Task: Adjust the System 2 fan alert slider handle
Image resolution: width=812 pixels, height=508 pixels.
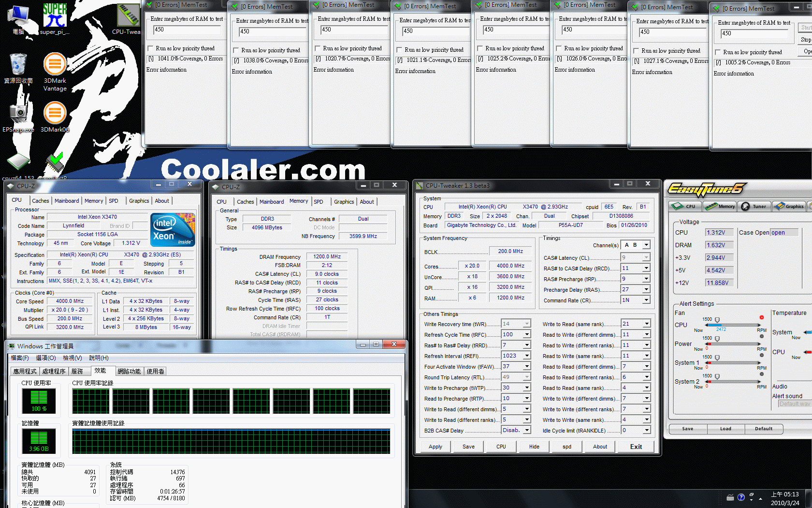Action: [717, 376]
